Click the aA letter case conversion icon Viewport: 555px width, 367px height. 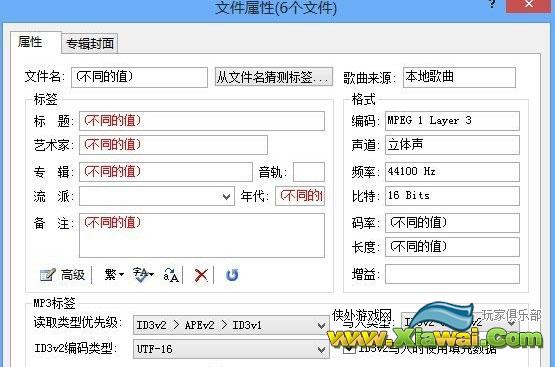click(171, 275)
